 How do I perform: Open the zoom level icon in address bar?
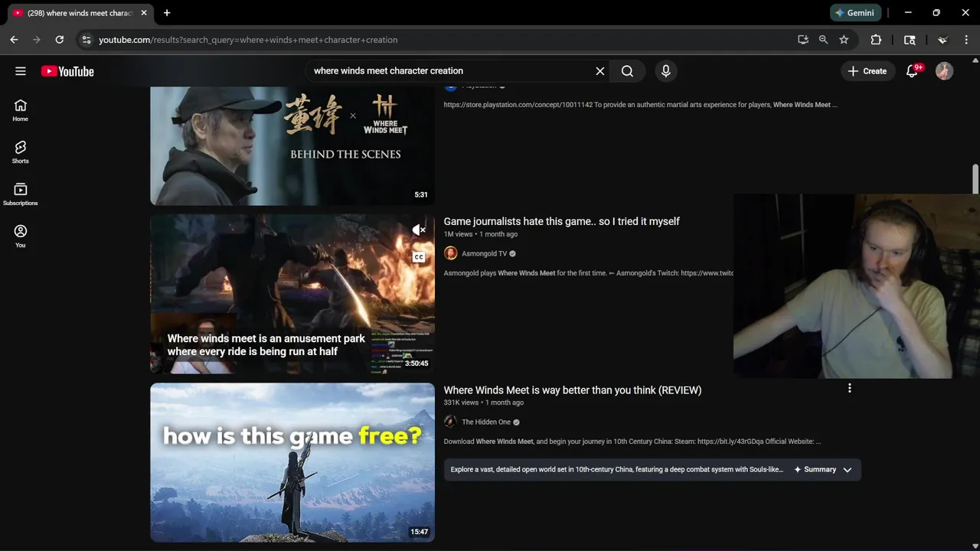pyautogui.click(x=823, y=40)
